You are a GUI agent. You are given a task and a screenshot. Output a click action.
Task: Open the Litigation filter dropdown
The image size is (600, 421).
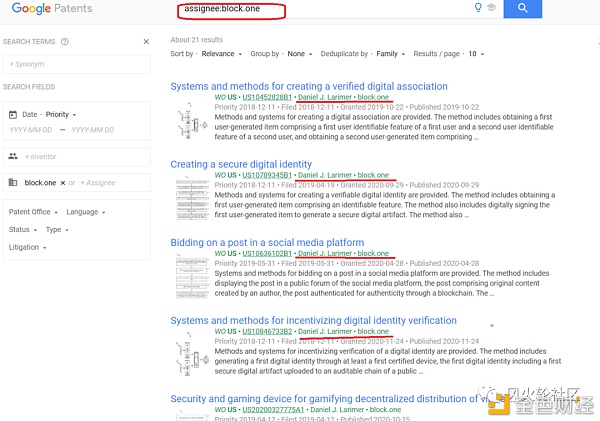pyautogui.click(x=28, y=247)
